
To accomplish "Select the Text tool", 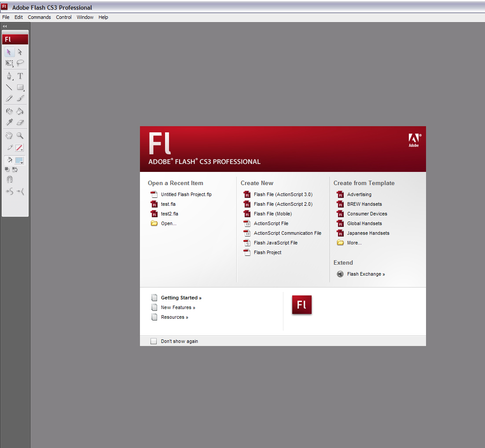I will [20, 76].
